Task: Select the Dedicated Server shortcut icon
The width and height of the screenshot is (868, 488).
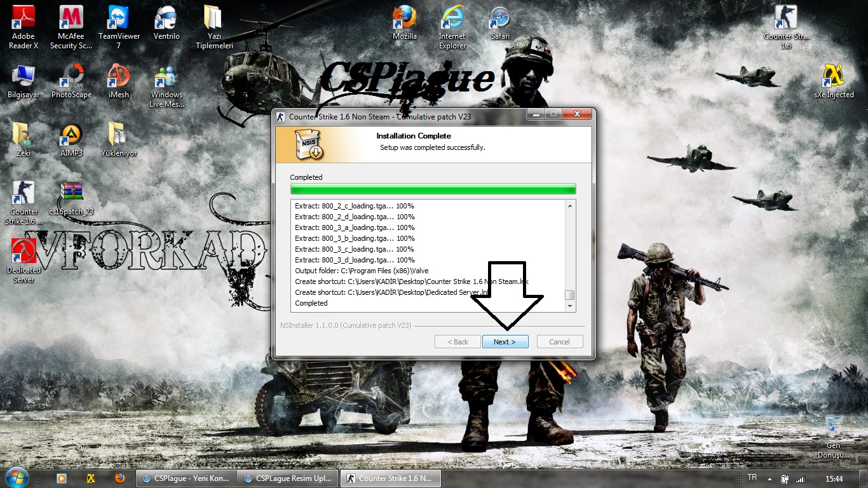Action: 24,253
